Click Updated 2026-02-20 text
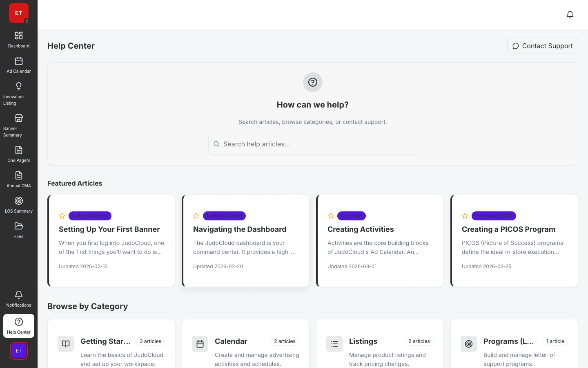This screenshot has height=368, width=588. [218, 267]
